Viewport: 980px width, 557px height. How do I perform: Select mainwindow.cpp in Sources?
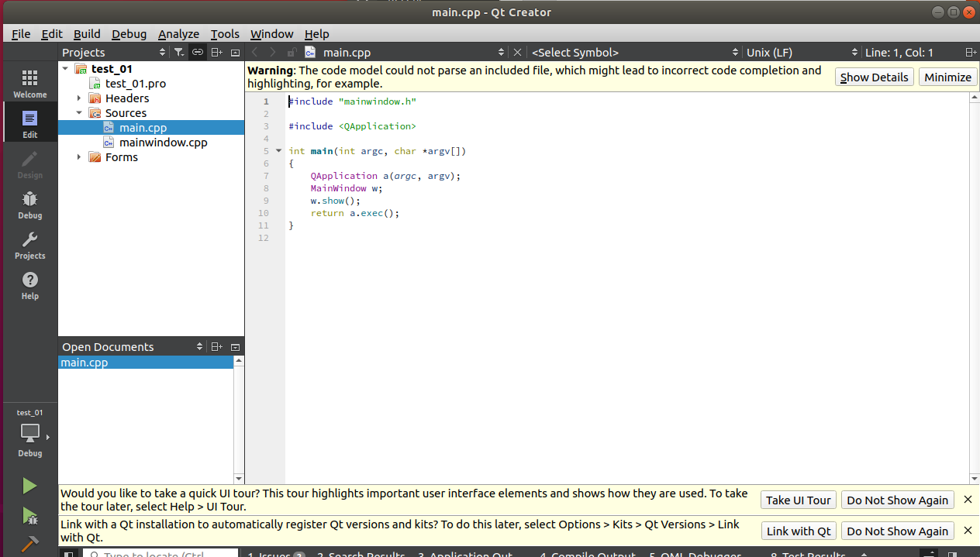point(163,143)
